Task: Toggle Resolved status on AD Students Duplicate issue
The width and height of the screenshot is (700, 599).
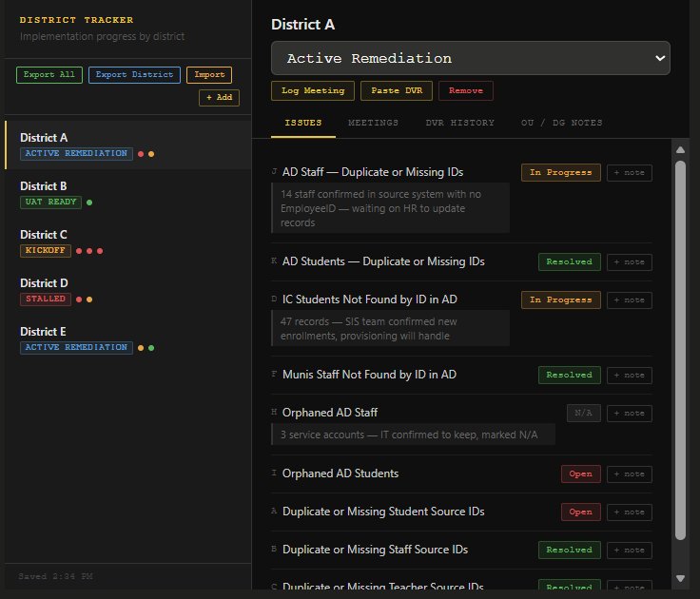Action: pos(569,262)
